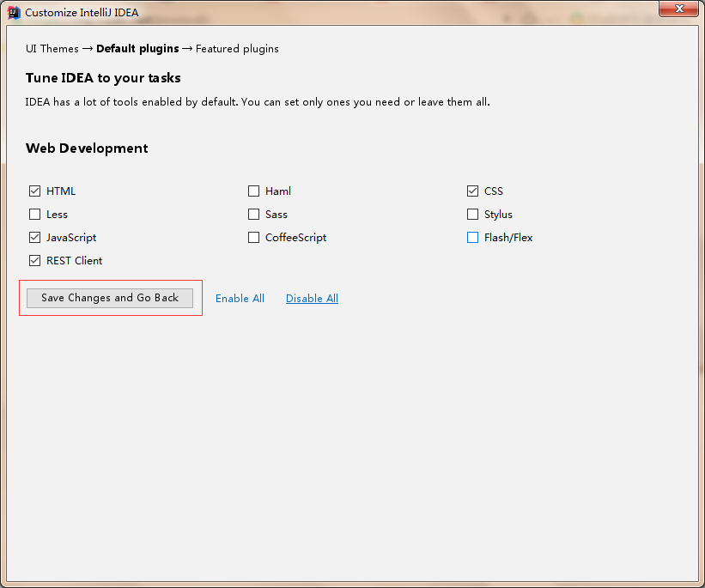The image size is (705, 588).
Task: Uncheck the HTML checkbox
Action: point(34,191)
